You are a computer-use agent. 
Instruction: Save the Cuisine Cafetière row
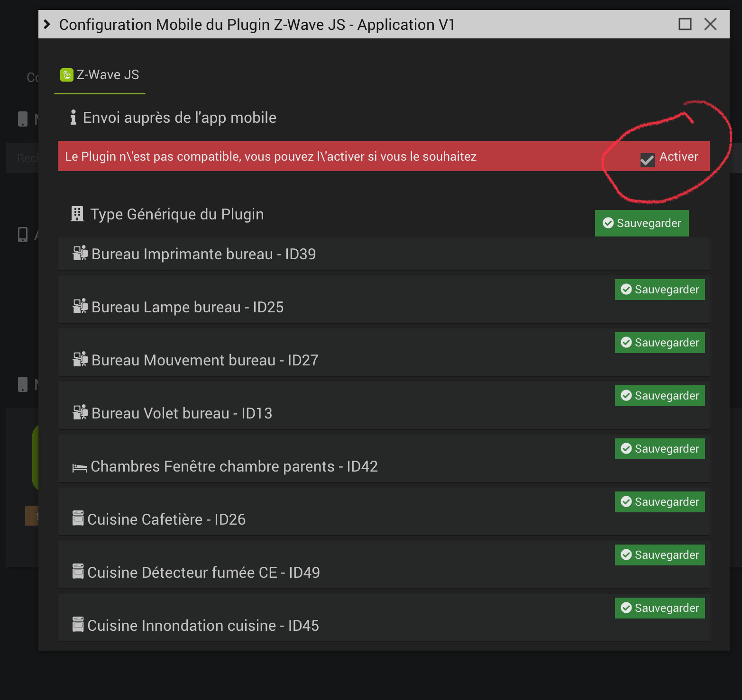coord(660,502)
